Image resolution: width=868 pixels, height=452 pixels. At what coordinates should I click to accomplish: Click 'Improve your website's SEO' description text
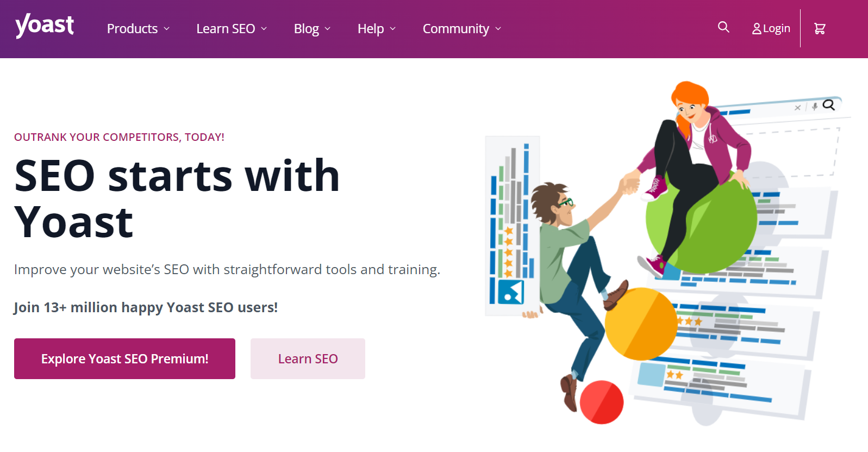(x=227, y=270)
